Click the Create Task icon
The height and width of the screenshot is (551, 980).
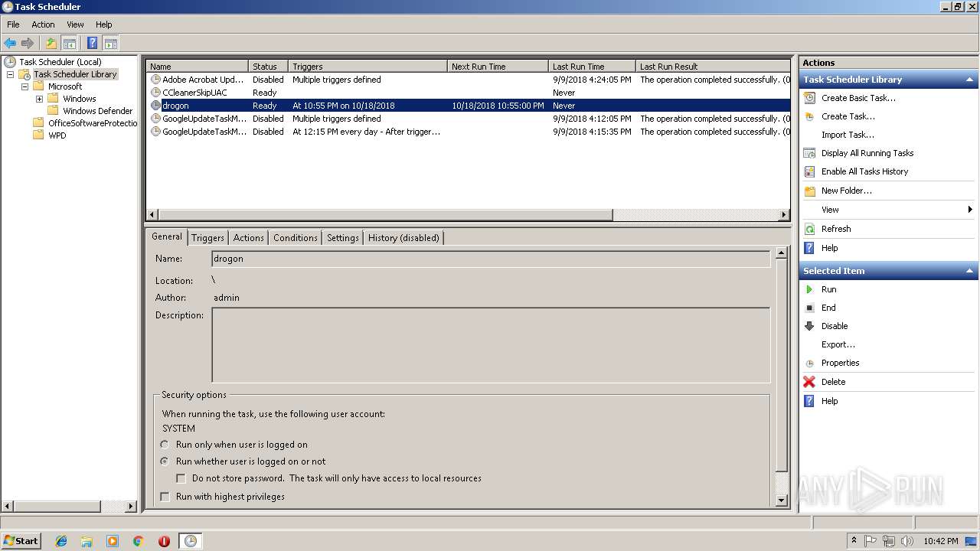click(x=809, y=116)
